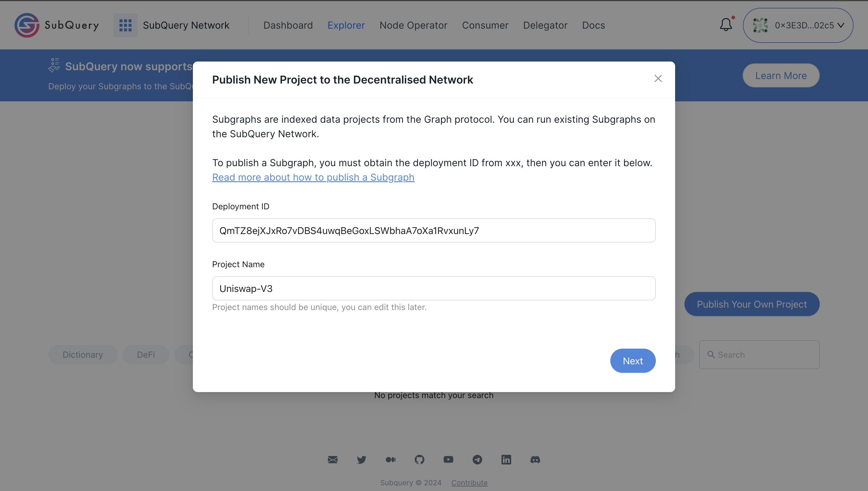
Task: Click the Node Operator menu item
Action: [x=413, y=25]
